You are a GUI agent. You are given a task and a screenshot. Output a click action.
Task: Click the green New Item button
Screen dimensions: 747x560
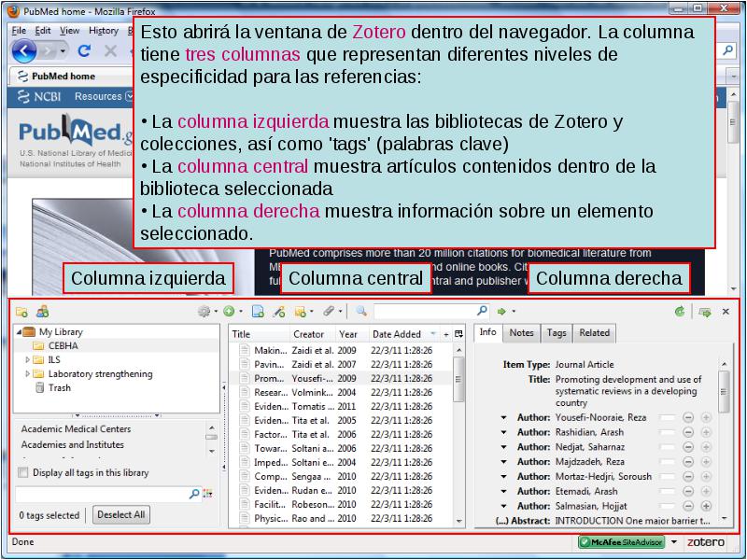click(229, 312)
